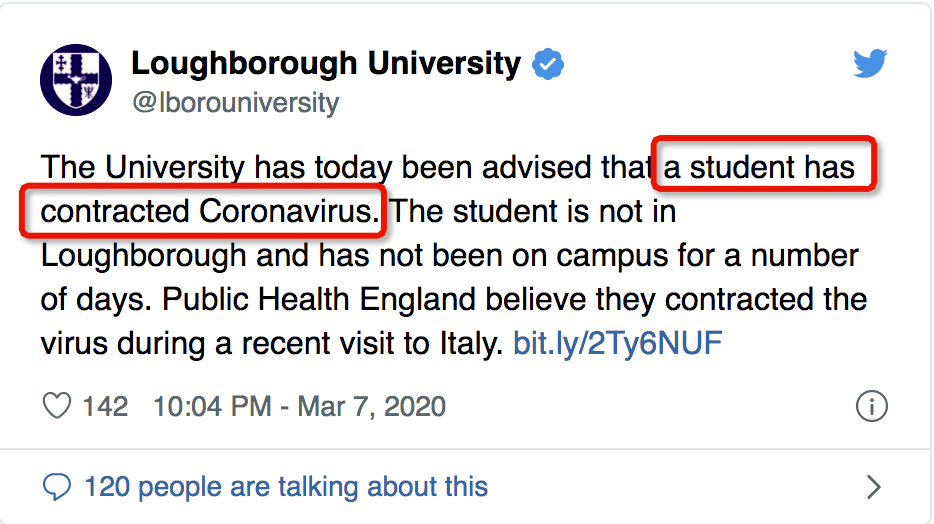This screenshot has height=524, width=934.
Task: Click the circled info icon
Action: [x=871, y=406]
